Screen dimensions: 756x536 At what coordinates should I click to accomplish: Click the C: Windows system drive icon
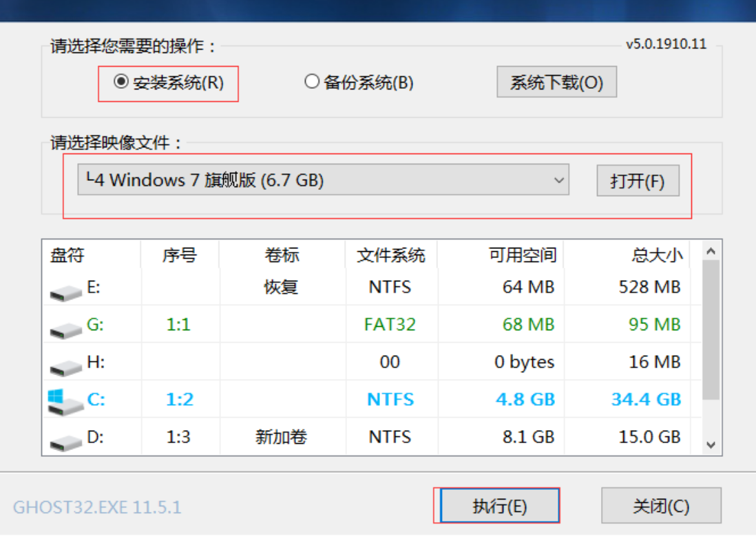coord(64,401)
